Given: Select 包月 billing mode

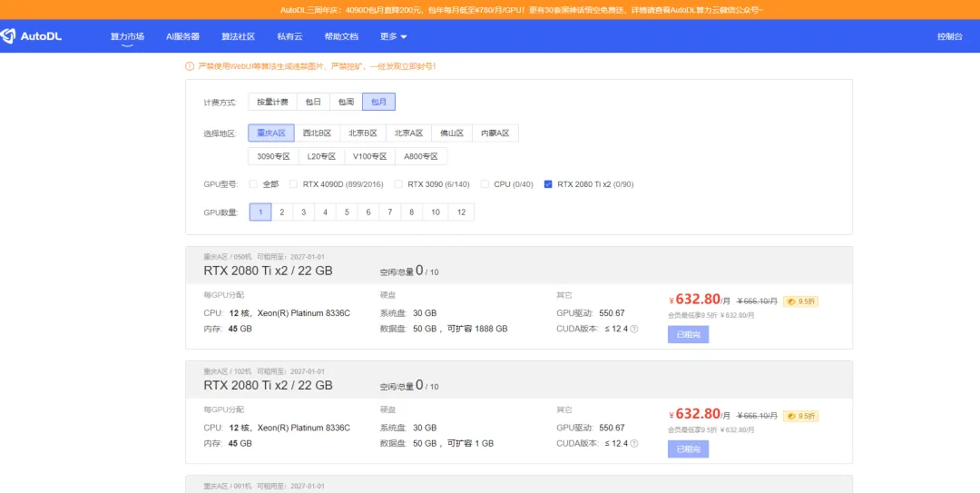Looking at the screenshot, I should pyautogui.click(x=378, y=102).
